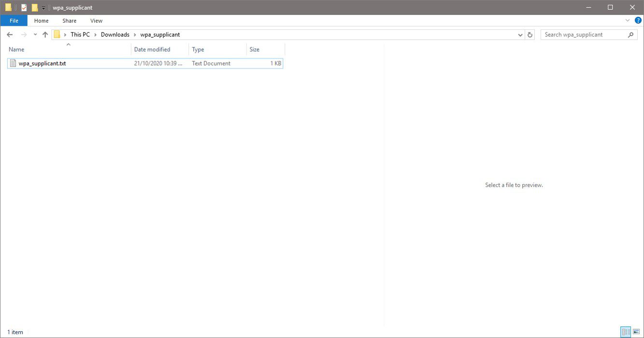Expand the recent locations dropdown
This screenshot has width=644, height=338.
35,35
